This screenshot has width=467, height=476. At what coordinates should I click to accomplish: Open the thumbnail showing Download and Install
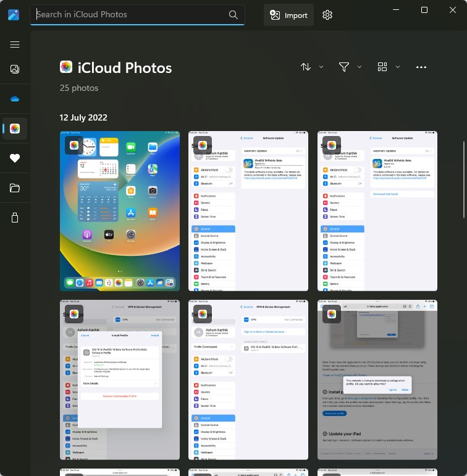377,211
